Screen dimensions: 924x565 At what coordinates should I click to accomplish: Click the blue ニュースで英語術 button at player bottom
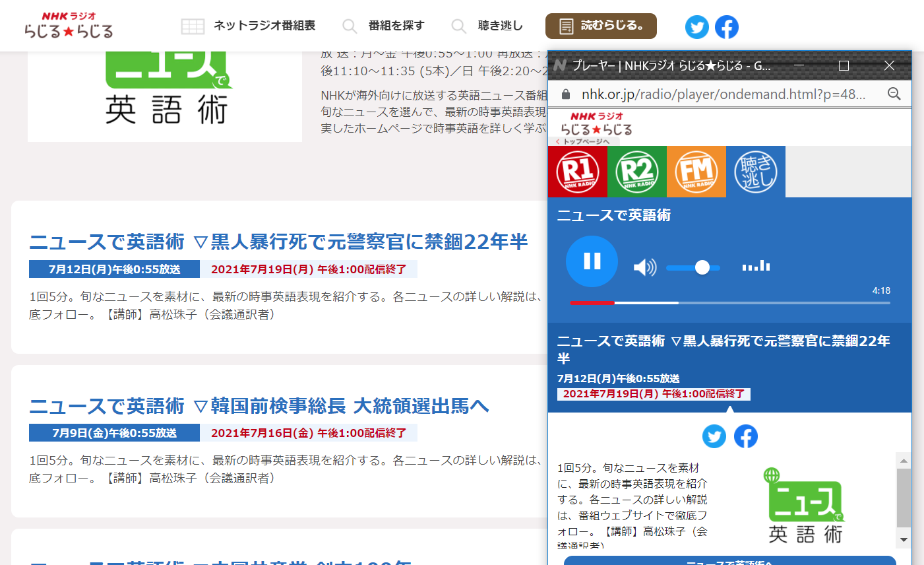pyautogui.click(x=730, y=561)
